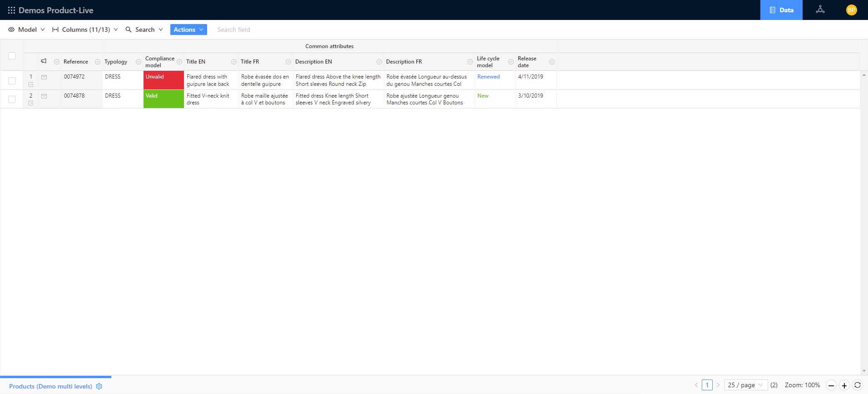
Task: Click the zoom in plus button
Action: point(844,385)
